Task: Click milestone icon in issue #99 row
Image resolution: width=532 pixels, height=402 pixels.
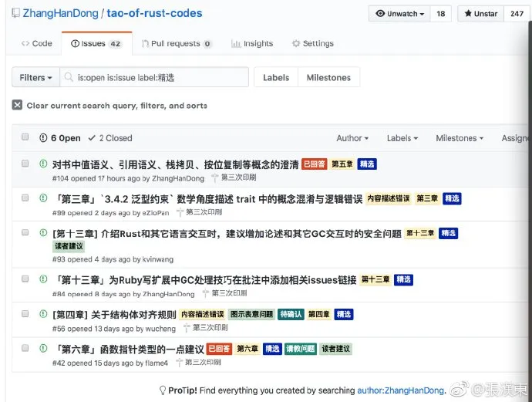Action: click(x=180, y=212)
